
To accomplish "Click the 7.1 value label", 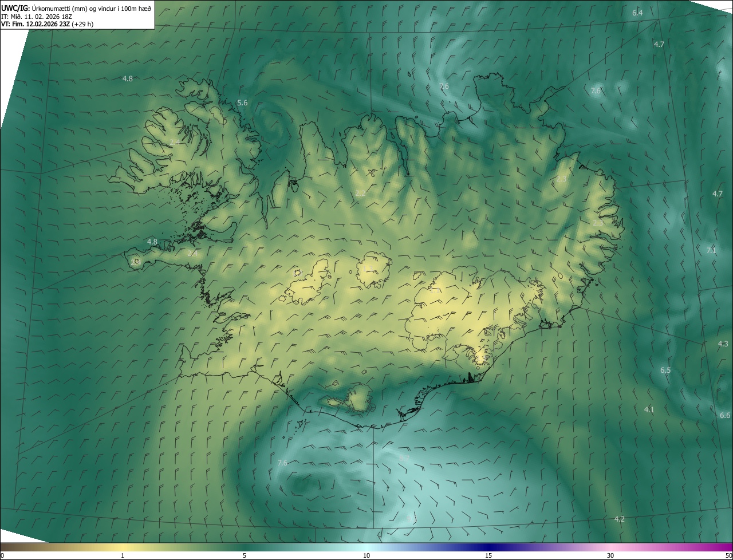I will pos(711,250).
